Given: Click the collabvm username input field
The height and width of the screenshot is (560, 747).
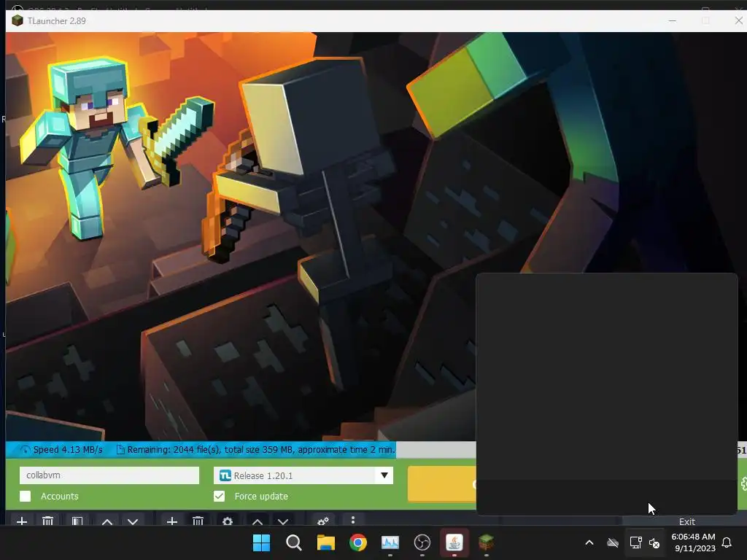Looking at the screenshot, I should 109,475.
